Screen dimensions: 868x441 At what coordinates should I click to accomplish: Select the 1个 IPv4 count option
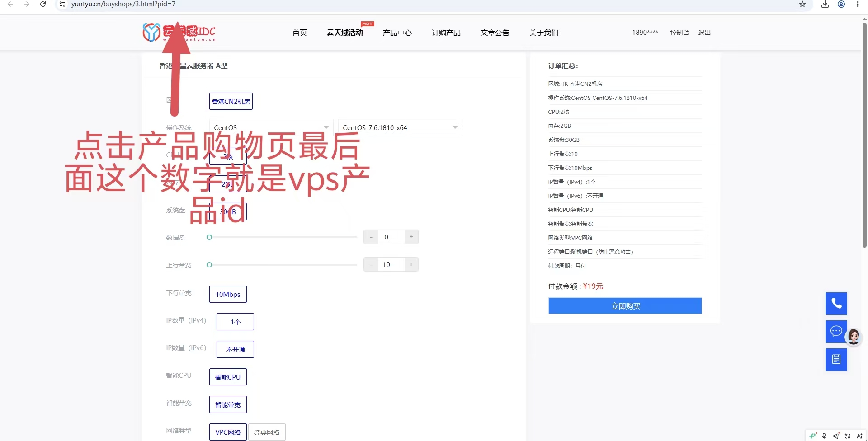[x=235, y=322]
